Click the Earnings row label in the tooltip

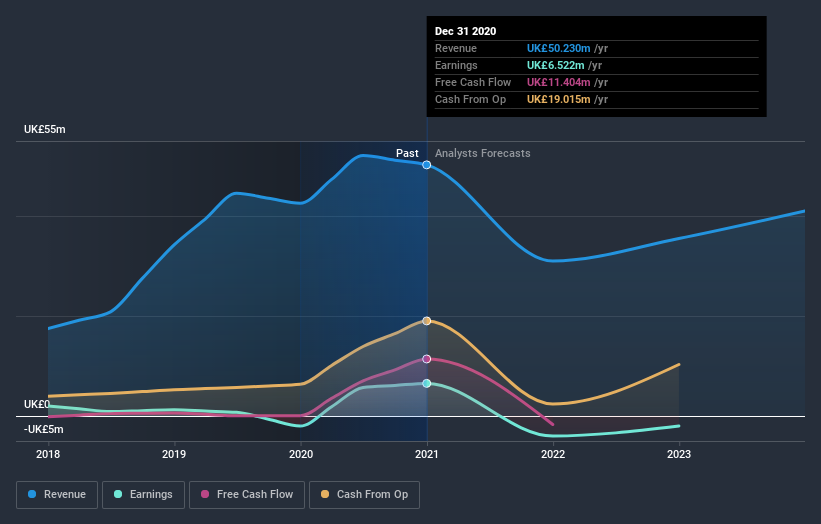click(x=457, y=65)
